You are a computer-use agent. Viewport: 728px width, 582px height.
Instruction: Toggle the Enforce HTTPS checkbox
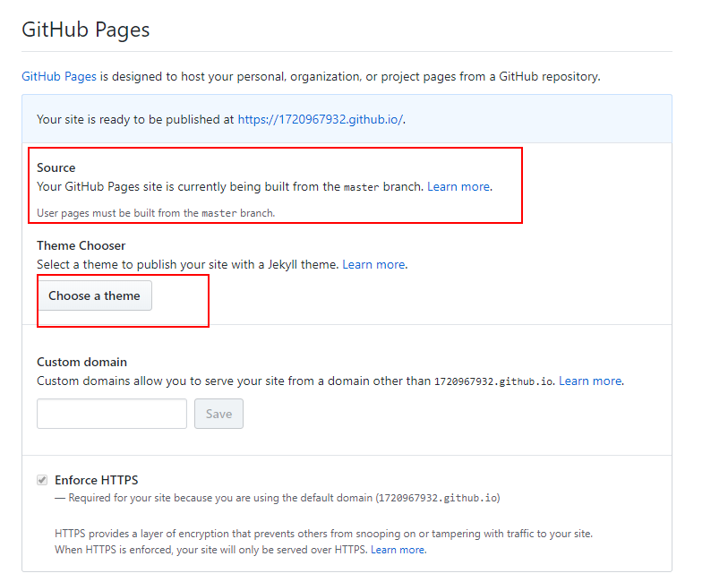(x=42, y=480)
